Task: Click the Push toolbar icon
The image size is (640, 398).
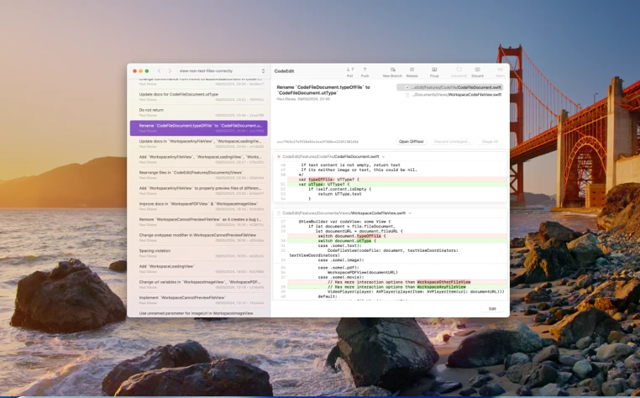Action: pos(365,72)
